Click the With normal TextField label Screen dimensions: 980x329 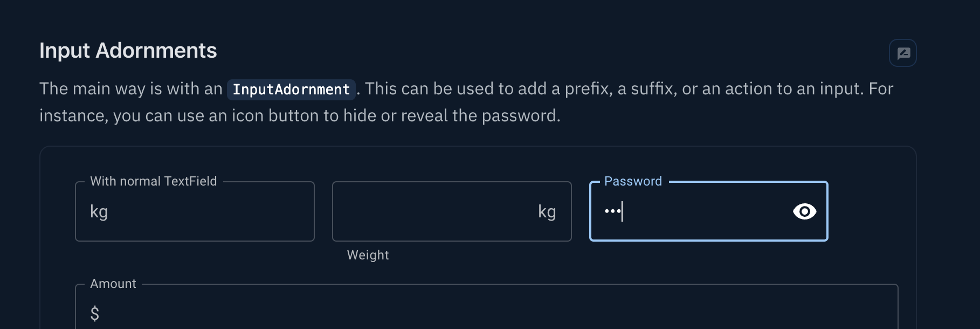pos(153,181)
